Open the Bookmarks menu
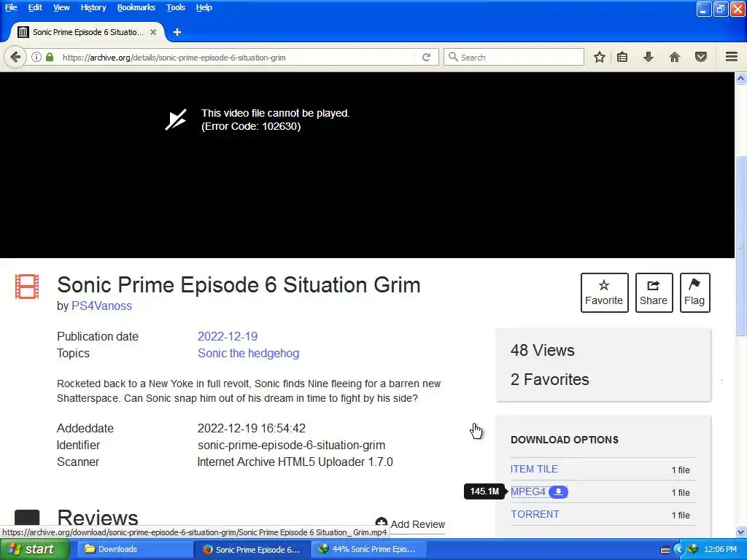Viewport: 747px width, 560px height. (136, 7)
